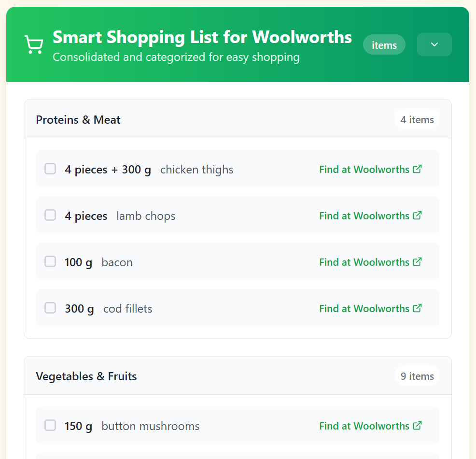Viewport: 476px width, 459px height.
Task: Open Find at Woolworths for chicken thighs
Action: point(370,169)
